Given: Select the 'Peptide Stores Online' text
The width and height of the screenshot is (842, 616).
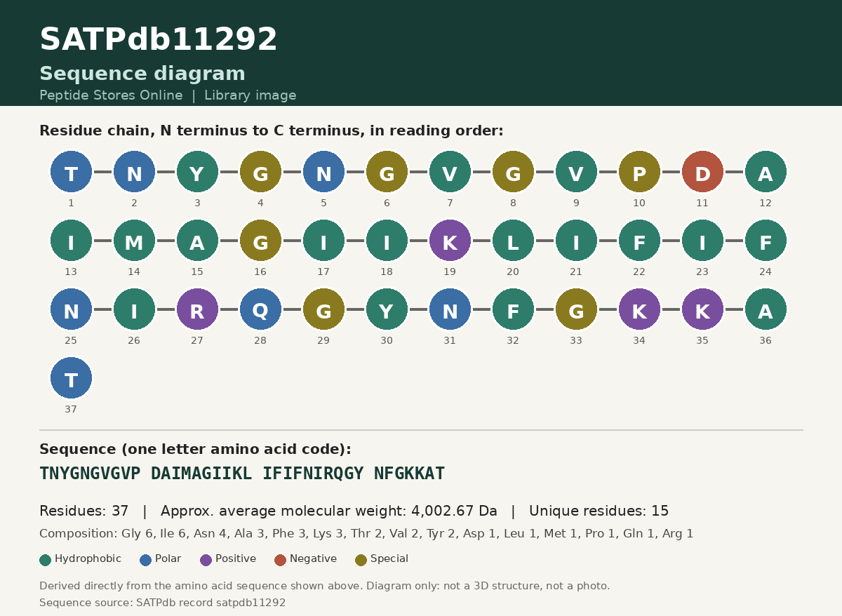Looking at the screenshot, I should tap(111, 95).
